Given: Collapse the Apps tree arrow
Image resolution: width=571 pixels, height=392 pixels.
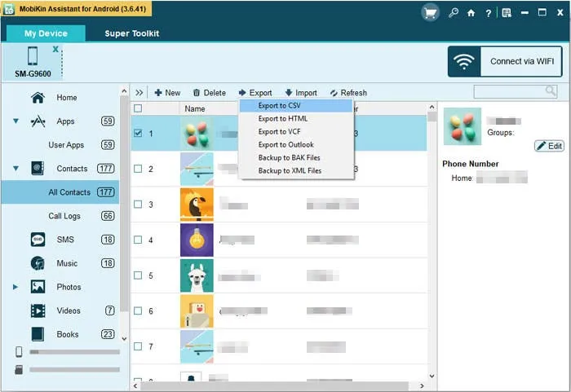Looking at the screenshot, I should click(16, 121).
